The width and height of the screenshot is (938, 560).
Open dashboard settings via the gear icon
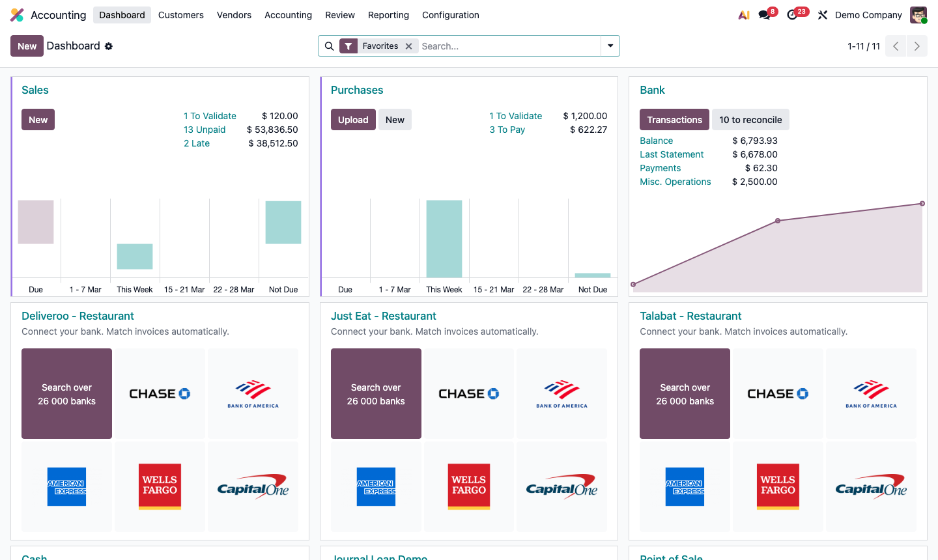click(109, 46)
